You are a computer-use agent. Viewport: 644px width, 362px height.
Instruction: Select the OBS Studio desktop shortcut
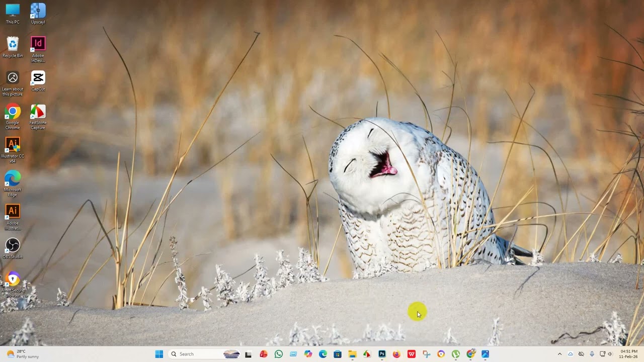13,248
